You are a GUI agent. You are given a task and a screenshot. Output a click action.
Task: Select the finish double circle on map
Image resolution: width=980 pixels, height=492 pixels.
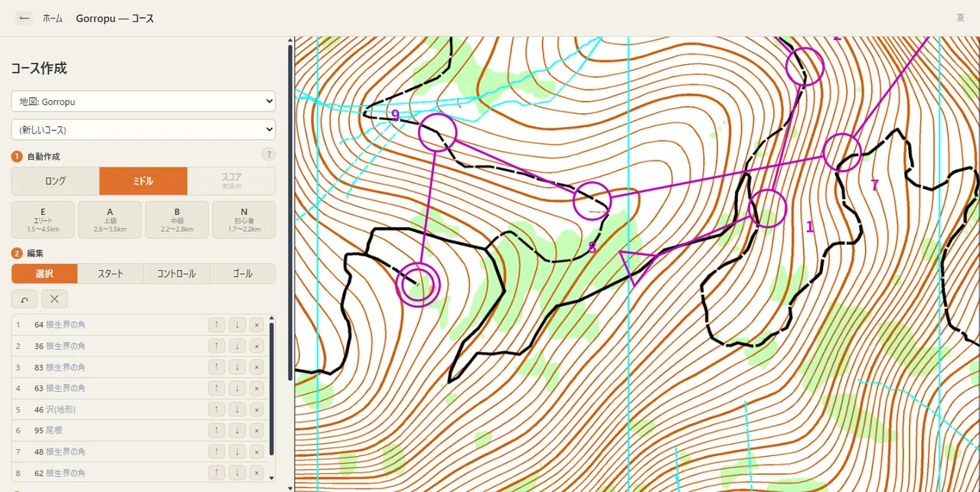[x=418, y=285]
